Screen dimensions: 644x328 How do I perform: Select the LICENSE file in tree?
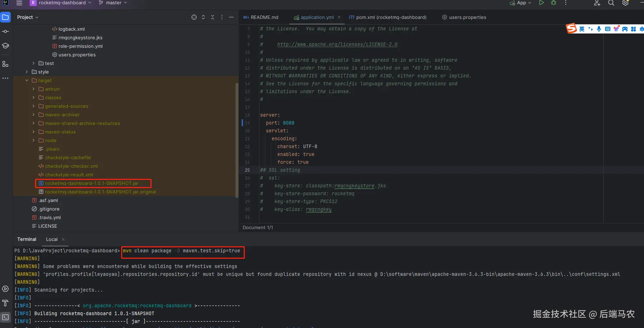(48, 226)
